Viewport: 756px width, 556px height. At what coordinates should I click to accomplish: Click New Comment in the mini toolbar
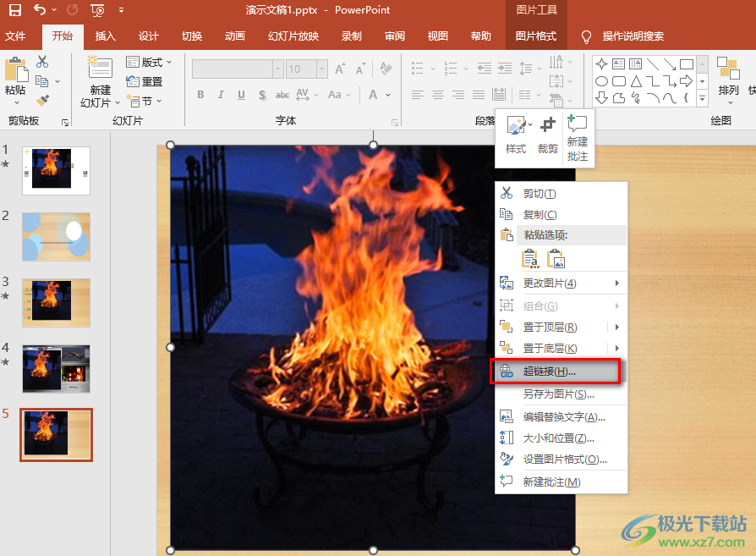click(x=577, y=139)
